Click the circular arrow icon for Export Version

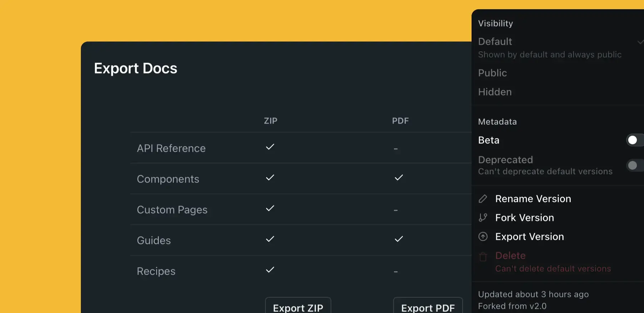coord(484,237)
